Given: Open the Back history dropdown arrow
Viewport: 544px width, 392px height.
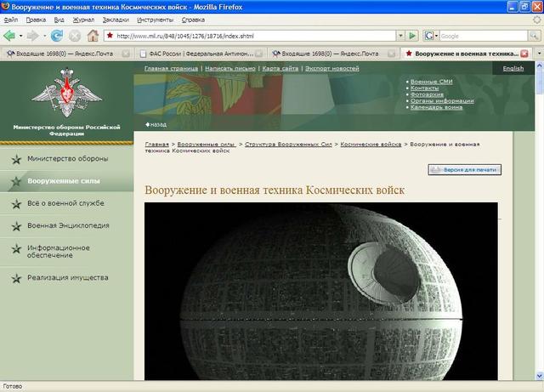Looking at the screenshot, I should click(x=20, y=36).
